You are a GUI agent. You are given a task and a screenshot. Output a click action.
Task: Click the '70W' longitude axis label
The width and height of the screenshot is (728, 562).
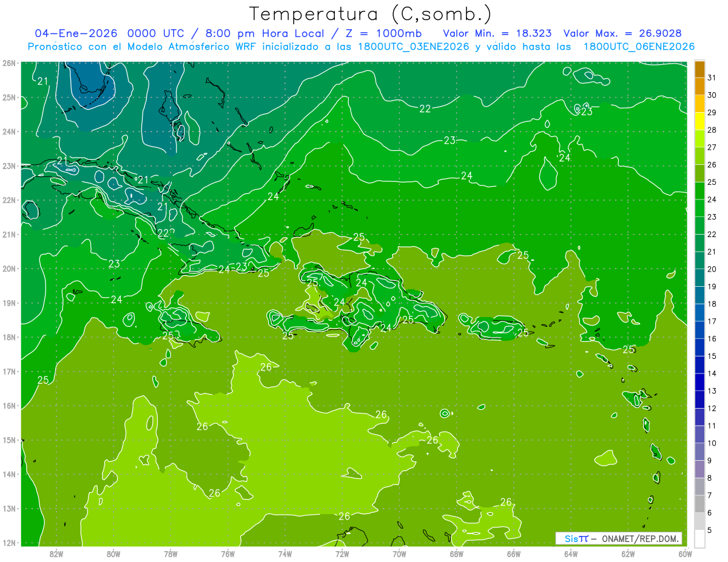click(399, 553)
